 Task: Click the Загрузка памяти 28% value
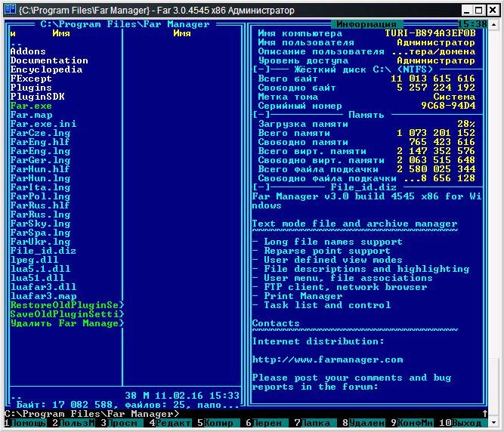pos(466,124)
